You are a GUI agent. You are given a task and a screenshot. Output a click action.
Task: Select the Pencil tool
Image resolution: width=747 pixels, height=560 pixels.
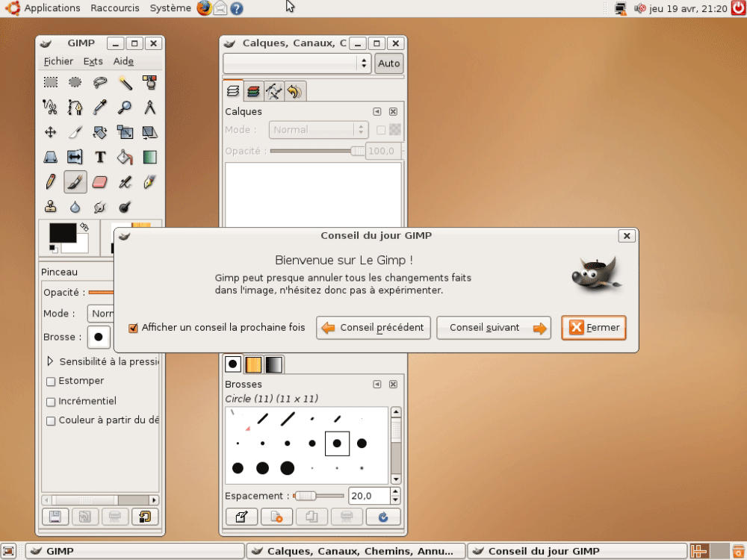coord(51,181)
